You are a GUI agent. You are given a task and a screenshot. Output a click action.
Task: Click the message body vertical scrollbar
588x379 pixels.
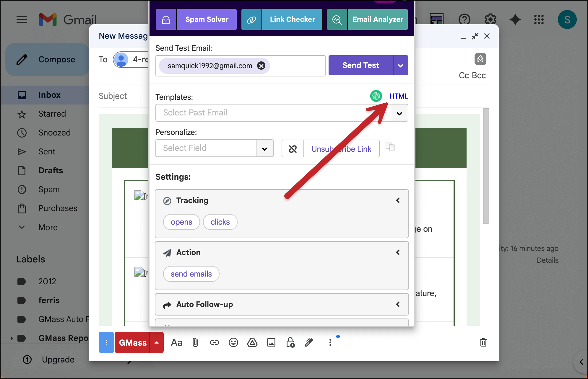click(x=486, y=166)
